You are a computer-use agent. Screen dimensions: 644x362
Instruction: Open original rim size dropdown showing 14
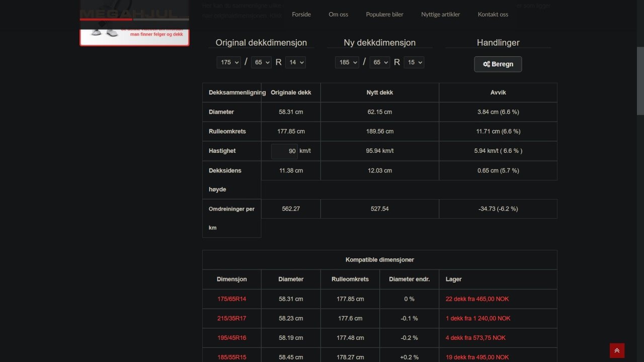coord(295,62)
